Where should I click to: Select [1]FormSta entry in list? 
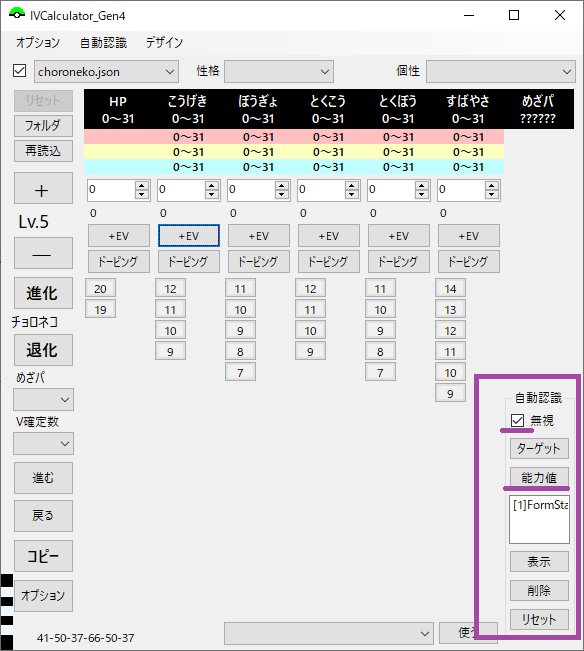coord(540,505)
